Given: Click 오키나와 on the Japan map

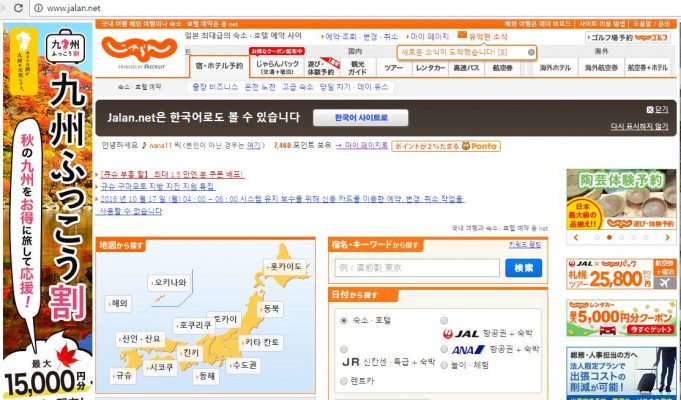Looking at the screenshot, I should click(x=170, y=282).
